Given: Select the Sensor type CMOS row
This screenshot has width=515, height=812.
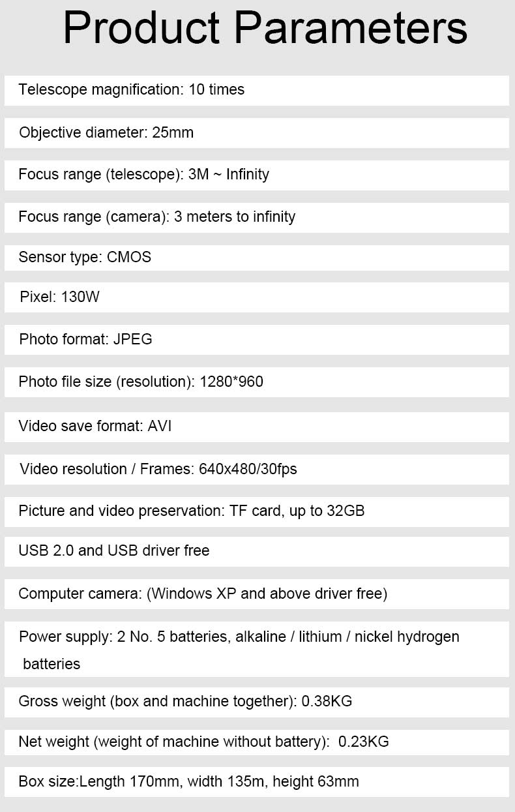Looking at the screenshot, I should [257, 258].
